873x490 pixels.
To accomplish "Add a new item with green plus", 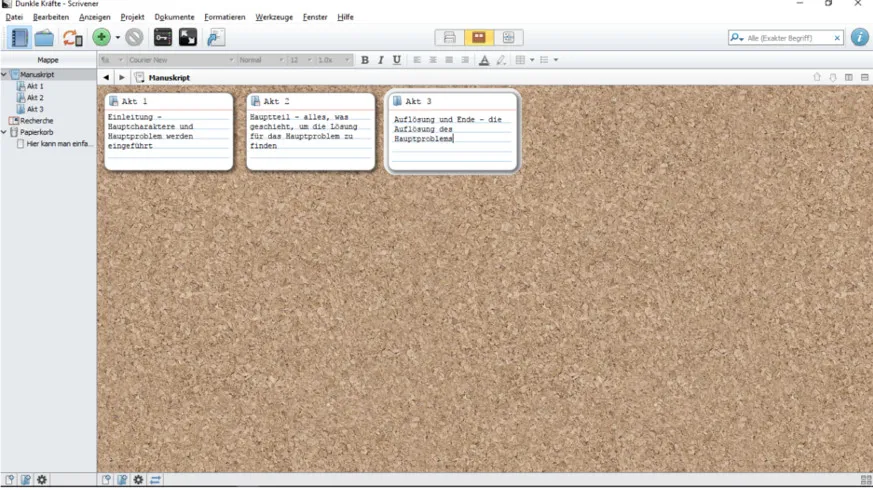I will coord(101,37).
